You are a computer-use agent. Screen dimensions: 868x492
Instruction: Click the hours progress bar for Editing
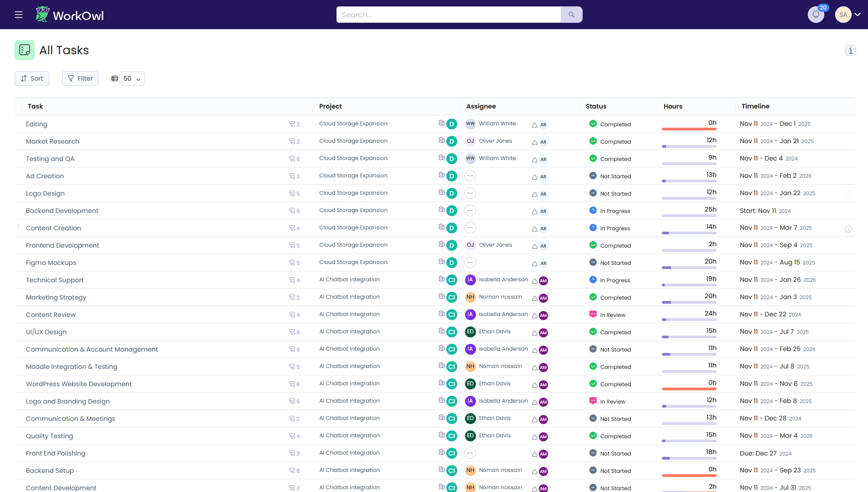(x=689, y=129)
